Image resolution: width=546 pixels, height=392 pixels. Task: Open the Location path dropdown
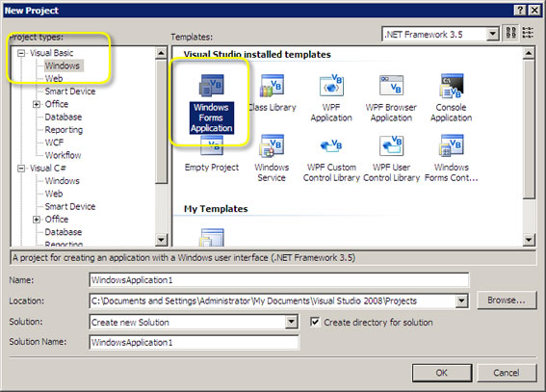coord(461,301)
